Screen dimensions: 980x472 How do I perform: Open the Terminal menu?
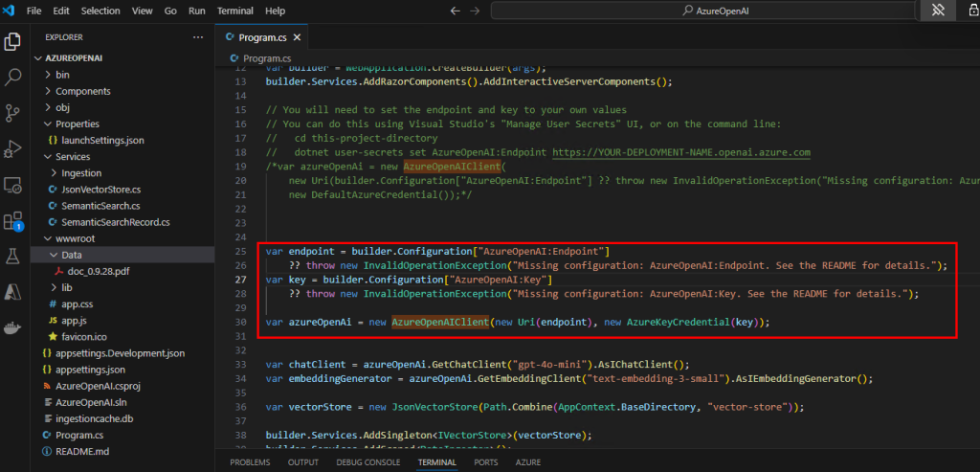click(x=235, y=11)
